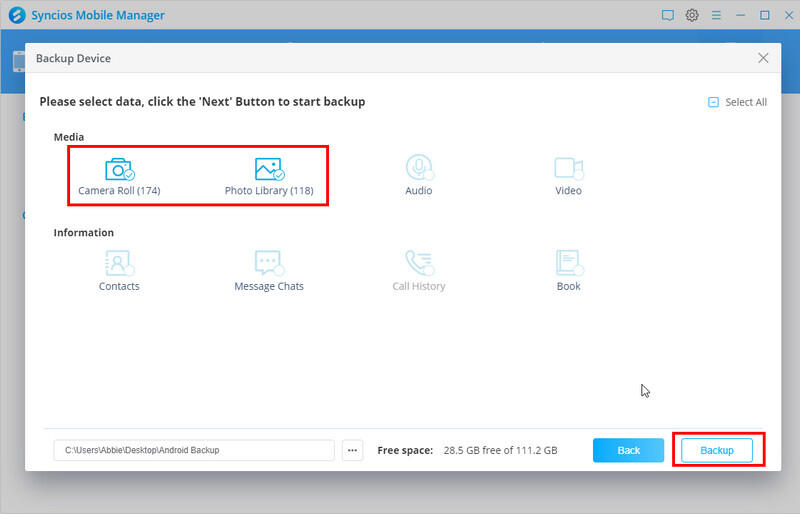Image resolution: width=800 pixels, height=514 pixels.
Task: Click the '28.5 GB free of 111.2 GB' text
Action: click(x=501, y=450)
